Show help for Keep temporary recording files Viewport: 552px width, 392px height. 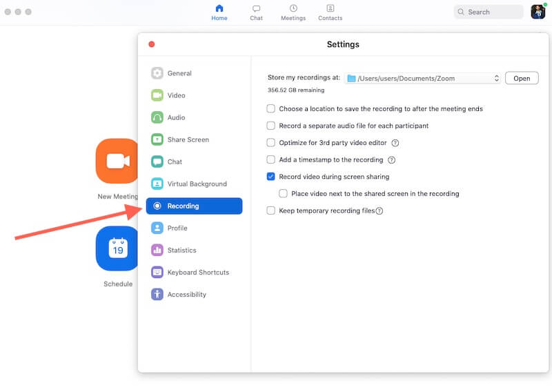(x=379, y=211)
